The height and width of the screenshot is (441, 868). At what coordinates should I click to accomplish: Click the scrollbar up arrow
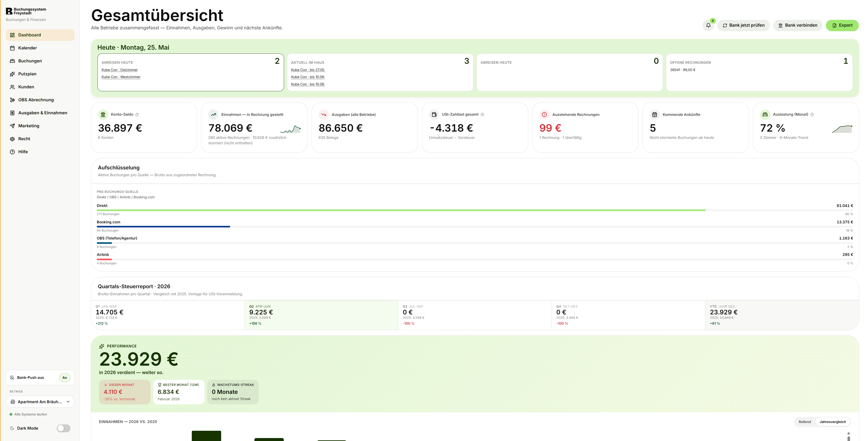coord(848,433)
